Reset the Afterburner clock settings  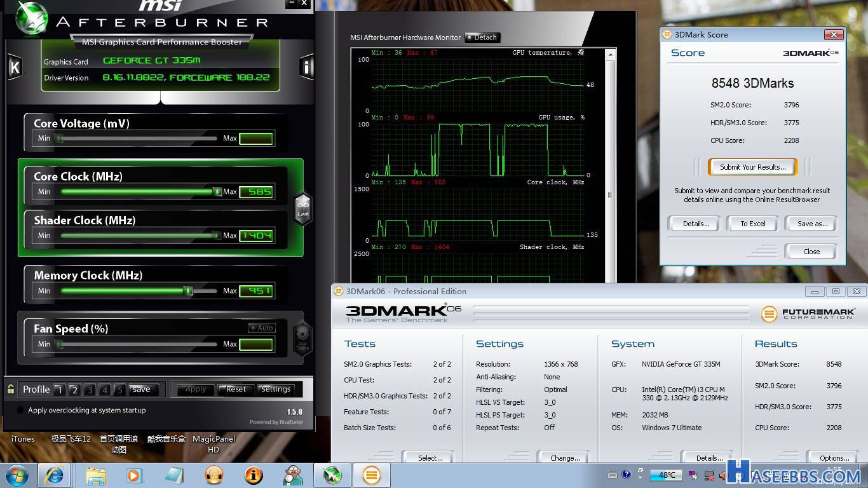[x=236, y=390]
